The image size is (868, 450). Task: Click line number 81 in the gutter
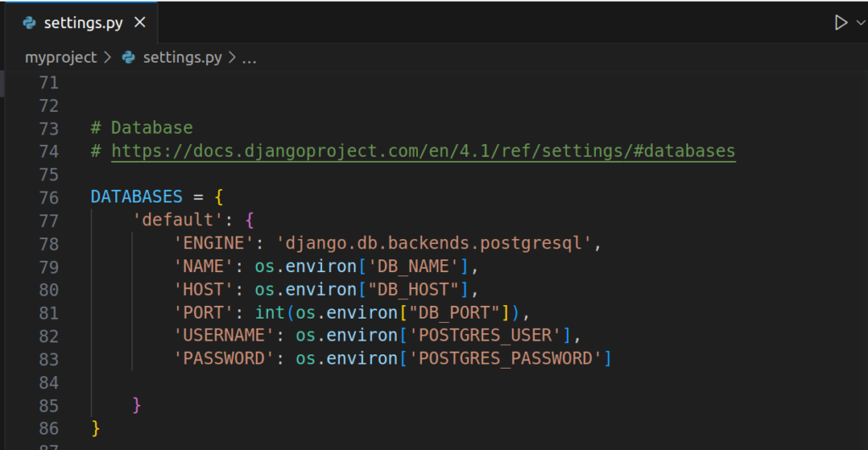tap(48, 312)
